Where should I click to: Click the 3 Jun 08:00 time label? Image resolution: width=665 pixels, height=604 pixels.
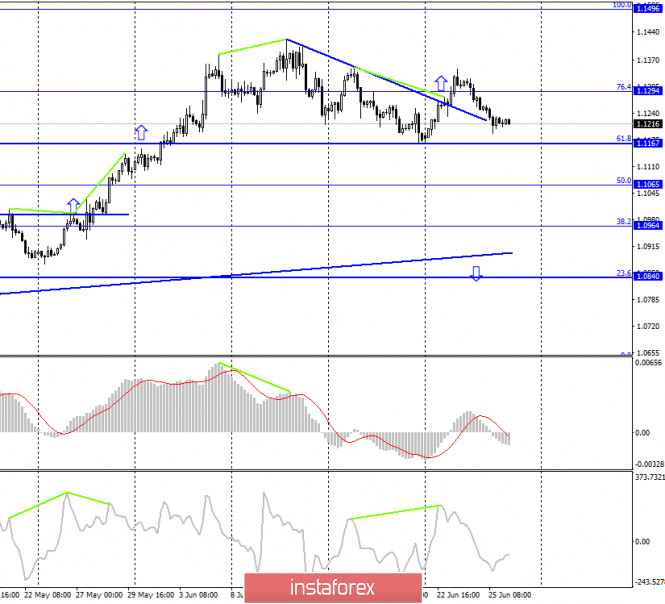195,593
